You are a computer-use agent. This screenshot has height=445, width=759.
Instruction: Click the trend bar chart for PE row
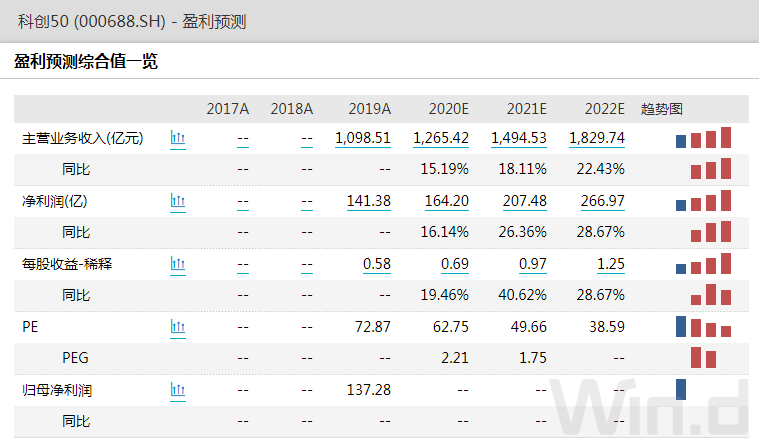tap(703, 326)
